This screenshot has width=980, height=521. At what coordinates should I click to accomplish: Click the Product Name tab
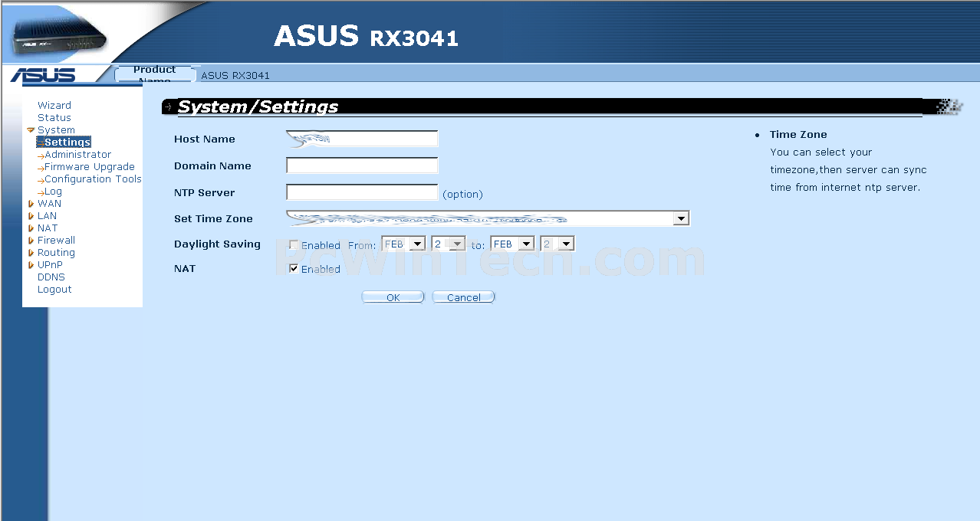(155, 74)
